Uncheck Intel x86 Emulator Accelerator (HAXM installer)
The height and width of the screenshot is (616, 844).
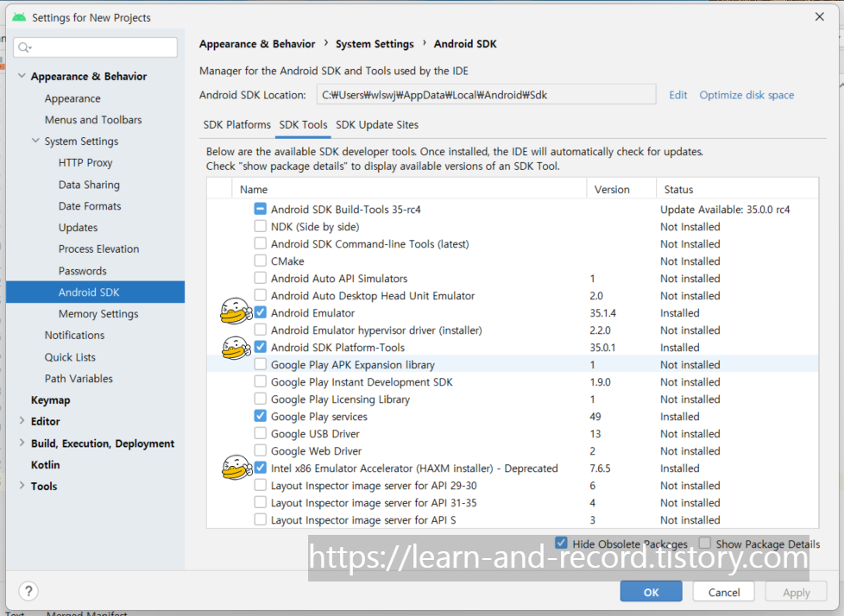tap(261, 468)
